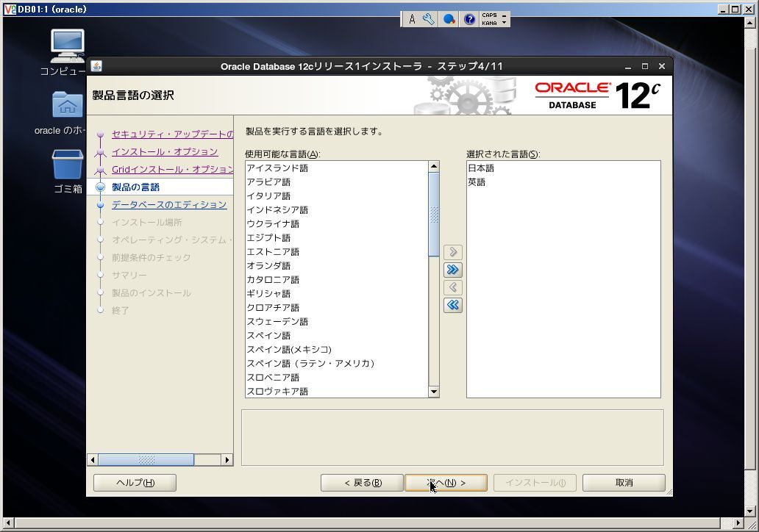Select スペイン語 (ラテン・アメリカ) entry
This screenshot has width=759, height=532.
click(337, 364)
